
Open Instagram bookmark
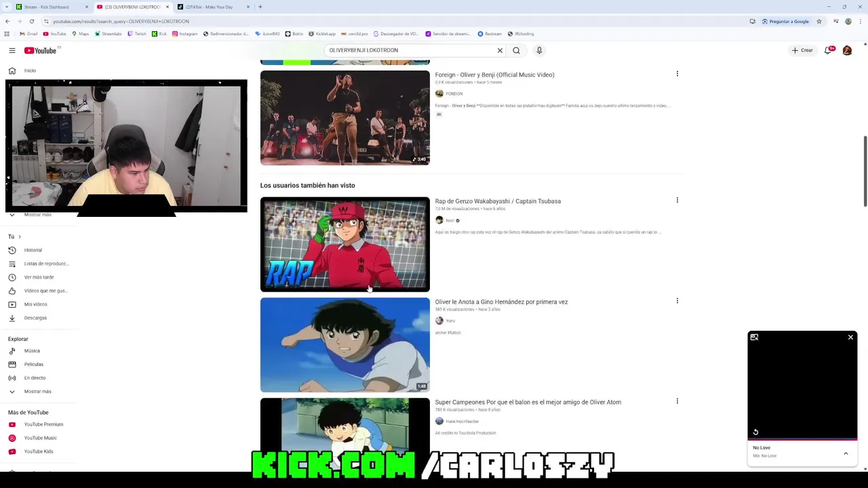coord(184,34)
